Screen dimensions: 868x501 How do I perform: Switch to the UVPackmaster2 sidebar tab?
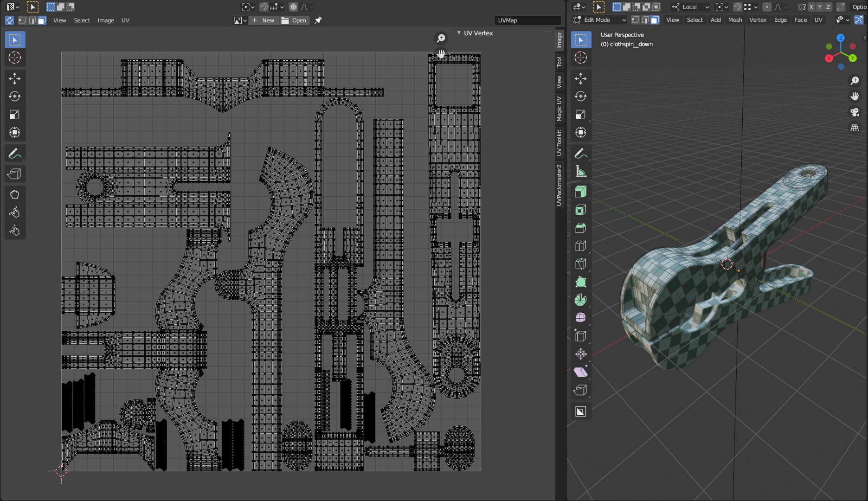[x=559, y=185]
